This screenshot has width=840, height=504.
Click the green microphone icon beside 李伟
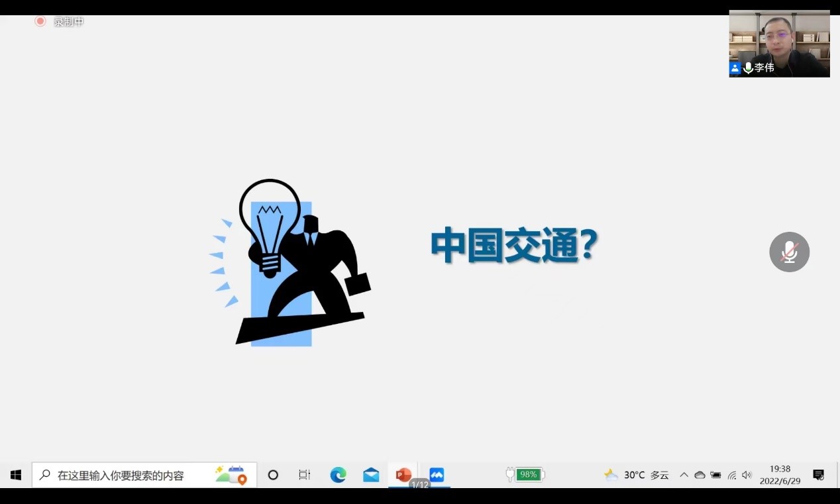[x=748, y=68]
